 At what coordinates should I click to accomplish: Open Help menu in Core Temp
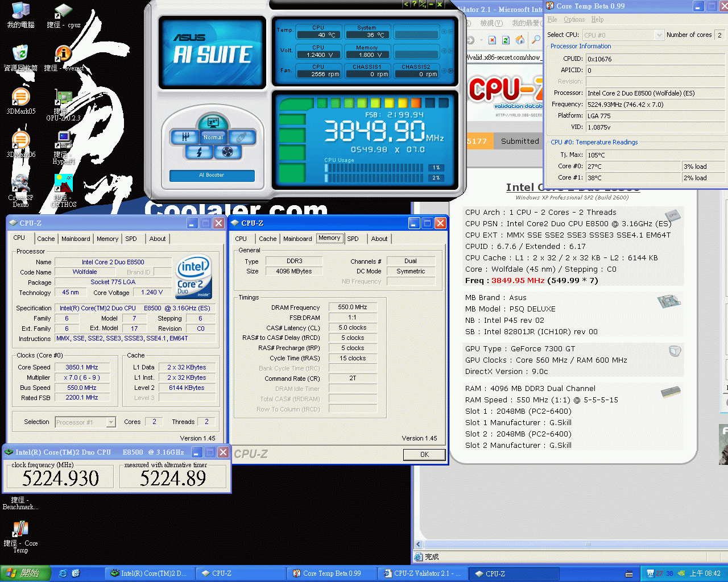597,19
